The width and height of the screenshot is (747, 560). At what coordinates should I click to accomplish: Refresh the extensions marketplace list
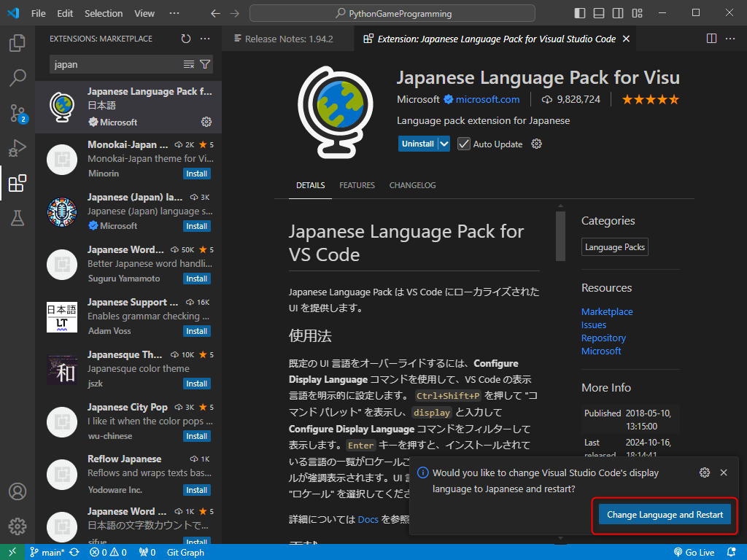186,39
